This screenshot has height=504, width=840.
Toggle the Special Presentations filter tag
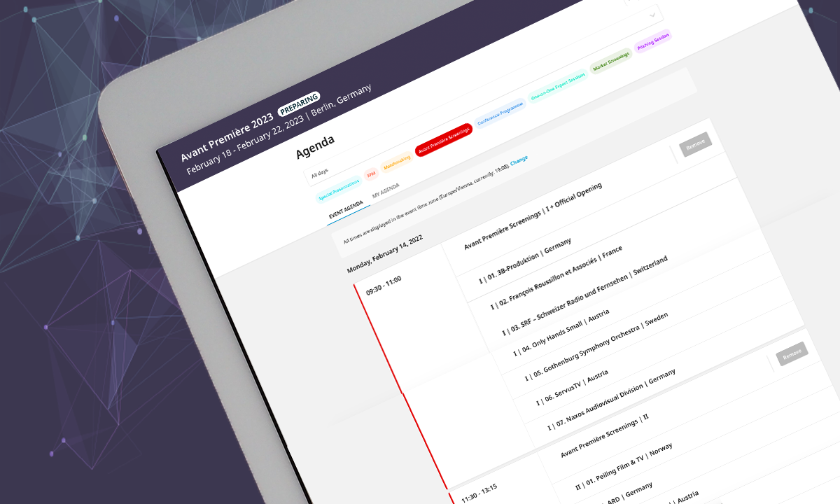tap(339, 190)
